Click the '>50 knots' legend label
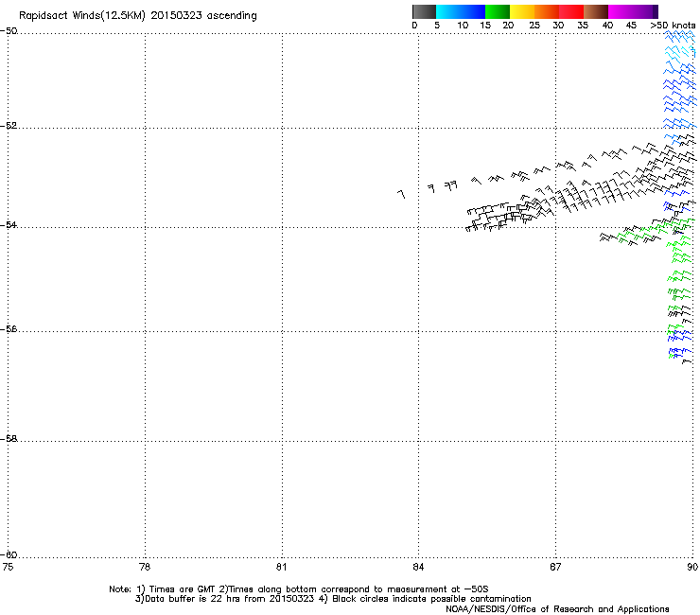Screen dimensions: 700x615 pyautogui.click(x=673, y=26)
